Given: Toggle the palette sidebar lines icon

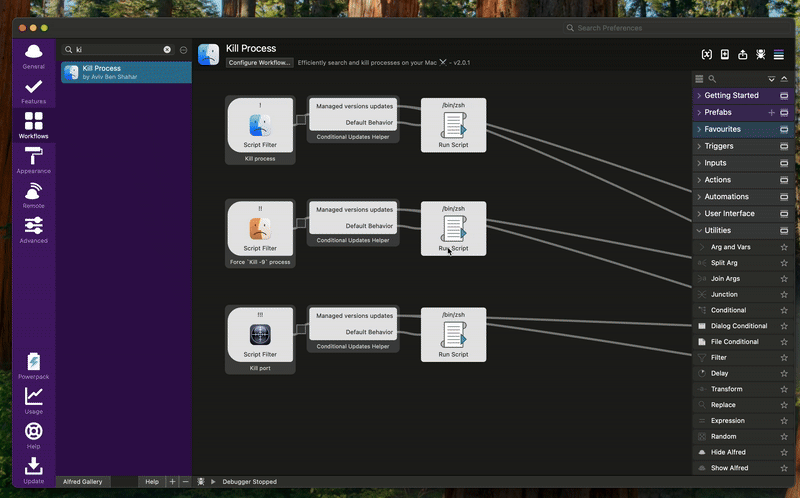Looking at the screenshot, I should 779,55.
